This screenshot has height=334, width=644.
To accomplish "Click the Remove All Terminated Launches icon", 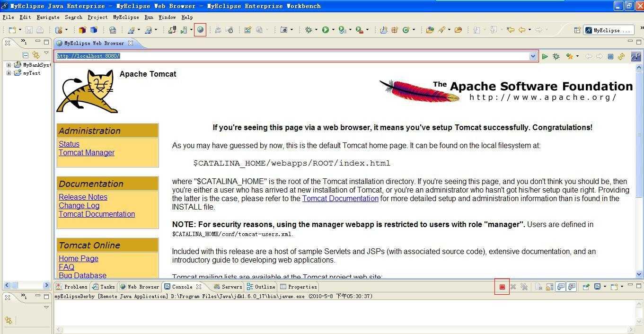I will pos(524,287).
